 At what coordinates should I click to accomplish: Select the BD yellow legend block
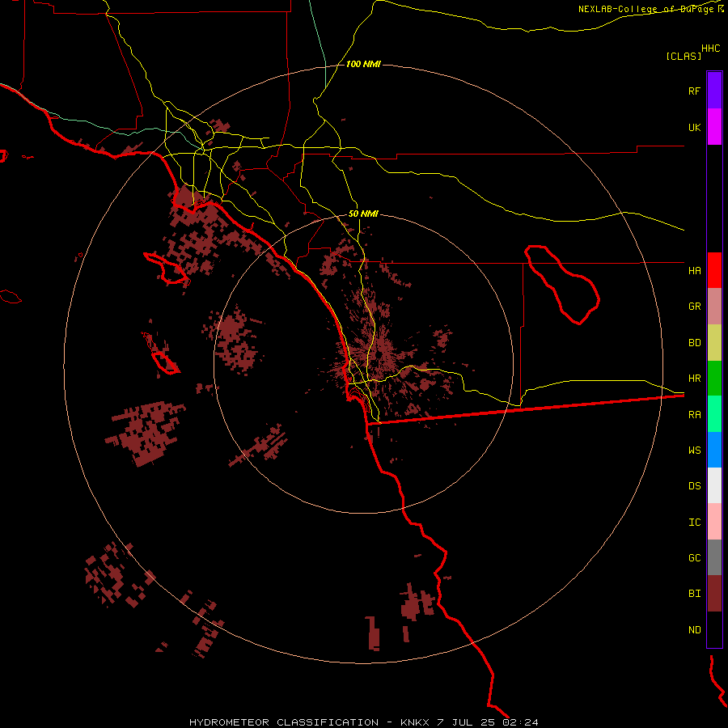[714, 342]
